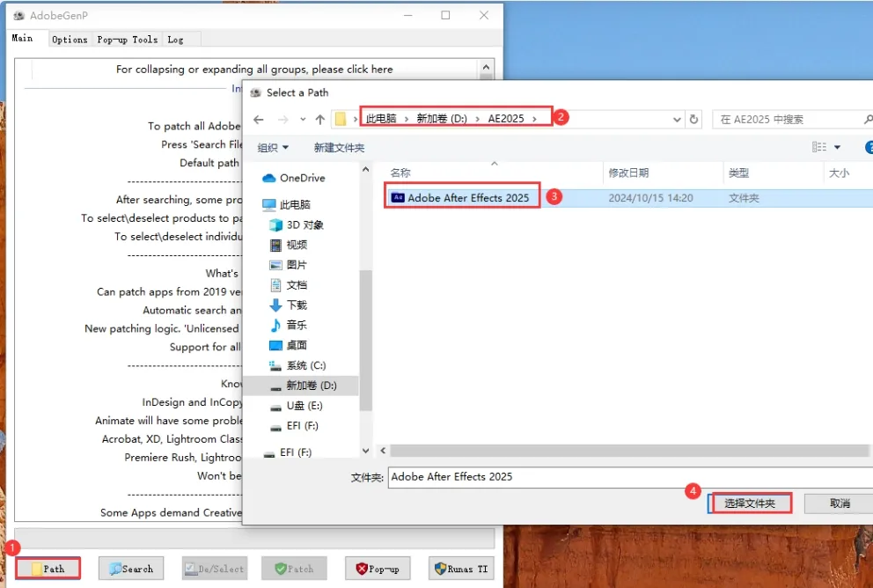Click the OneDrive cloud icon

(269, 178)
